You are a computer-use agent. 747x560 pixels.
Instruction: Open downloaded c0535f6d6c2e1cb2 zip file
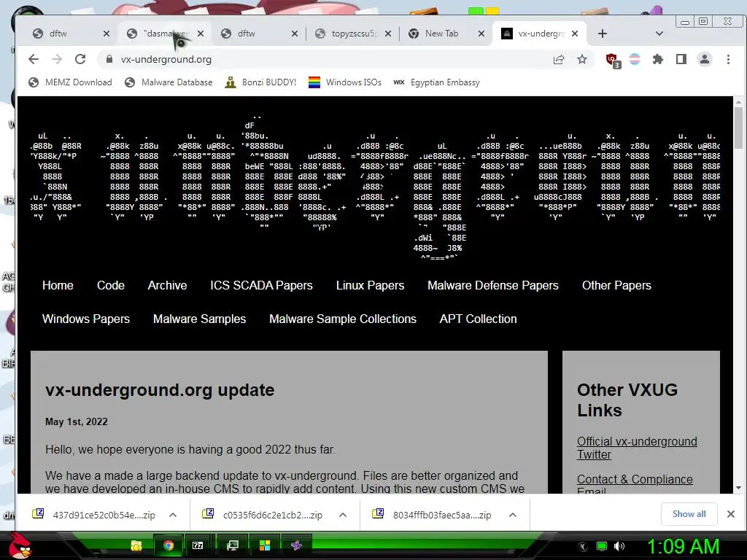263,515
